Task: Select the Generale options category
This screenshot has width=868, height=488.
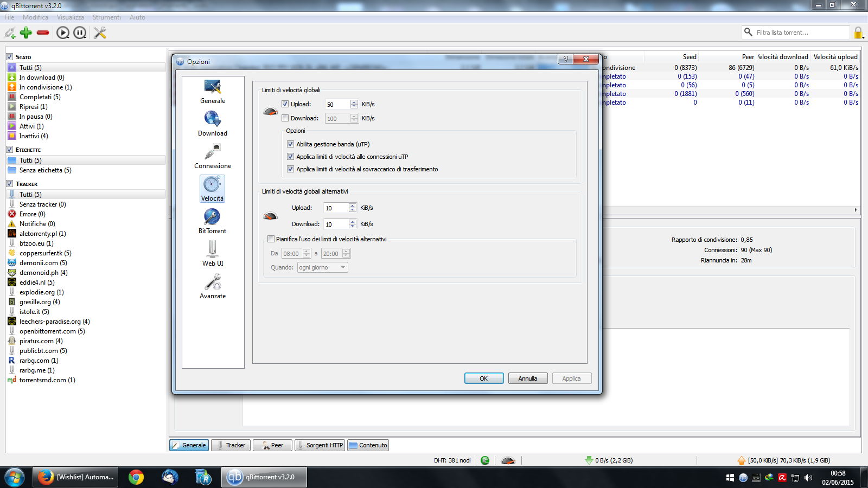Action: pyautogui.click(x=213, y=92)
